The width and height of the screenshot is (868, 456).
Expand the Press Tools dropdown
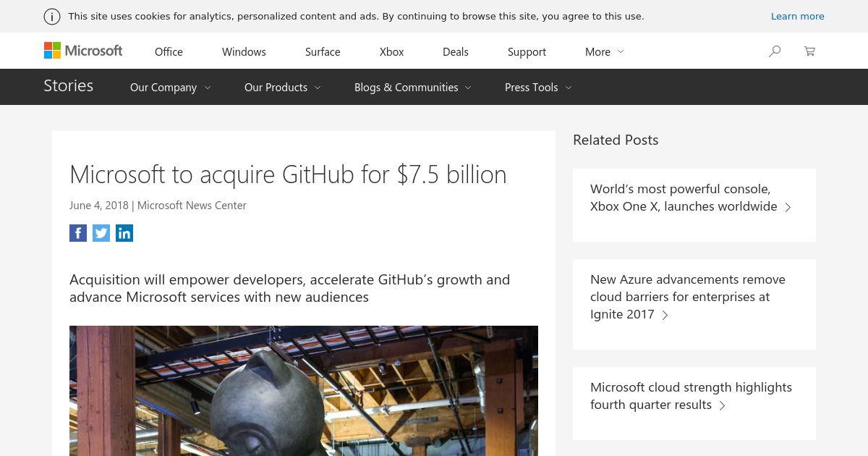(x=538, y=87)
